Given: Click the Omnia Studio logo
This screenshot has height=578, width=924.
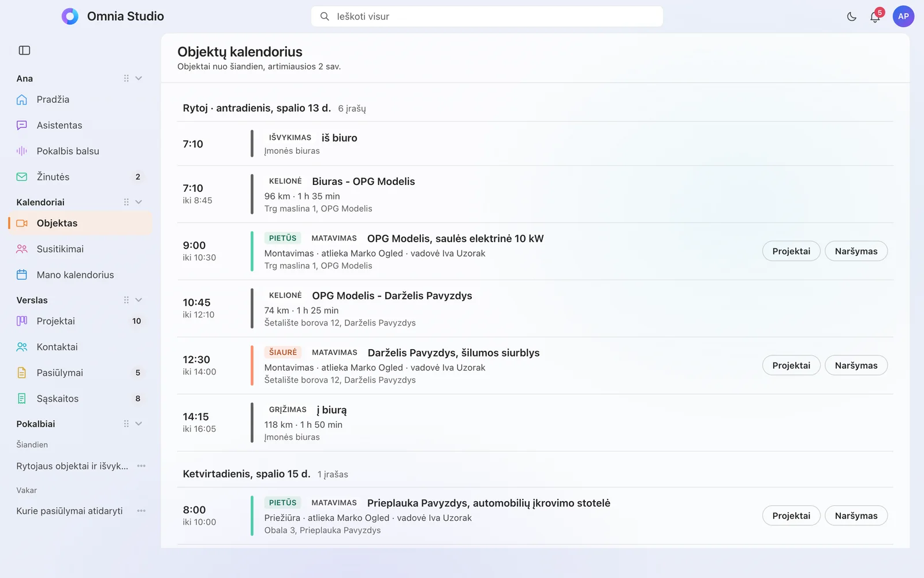Looking at the screenshot, I should pyautogui.click(x=70, y=16).
